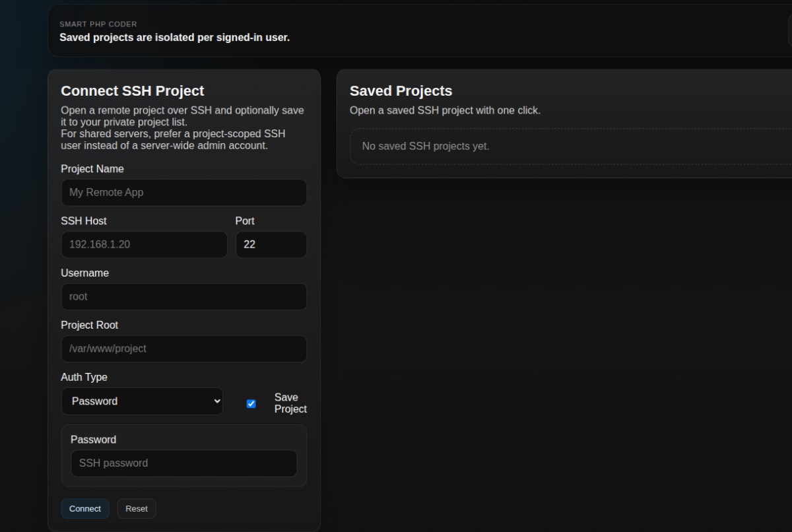Click the "Project Root" field label
This screenshot has width=792, height=532.
point(90,325)
